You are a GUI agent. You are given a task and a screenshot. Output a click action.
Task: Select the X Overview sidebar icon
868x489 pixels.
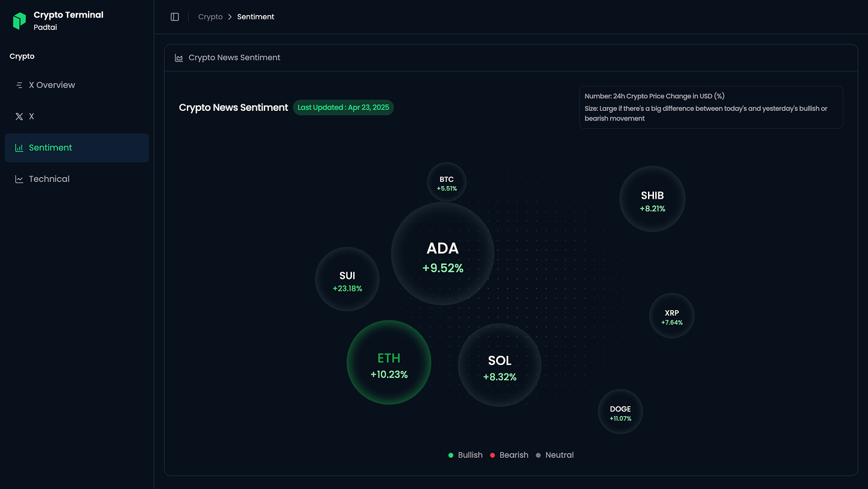[x=19, y=85]
